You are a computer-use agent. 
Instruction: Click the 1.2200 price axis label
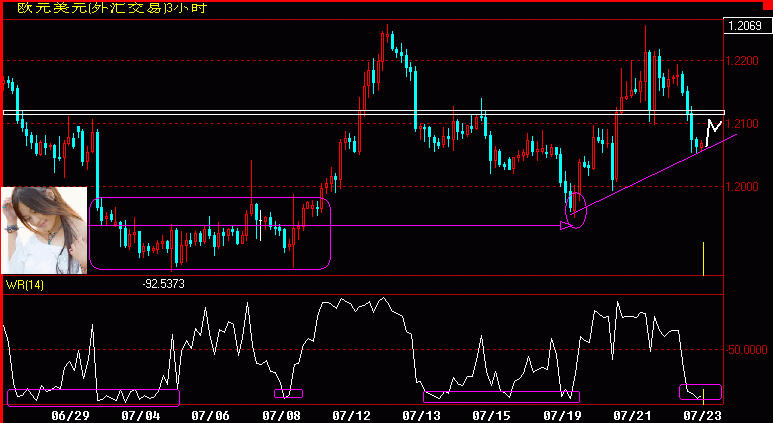[742, 61]
